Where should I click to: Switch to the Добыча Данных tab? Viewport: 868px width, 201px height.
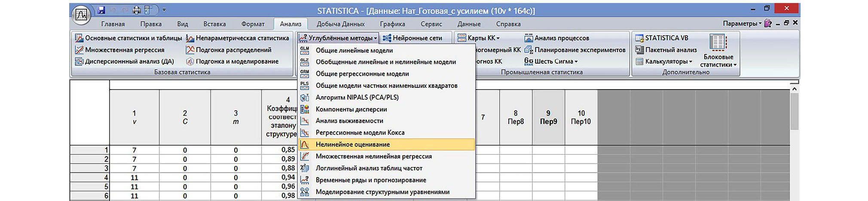tap(340, 24)
